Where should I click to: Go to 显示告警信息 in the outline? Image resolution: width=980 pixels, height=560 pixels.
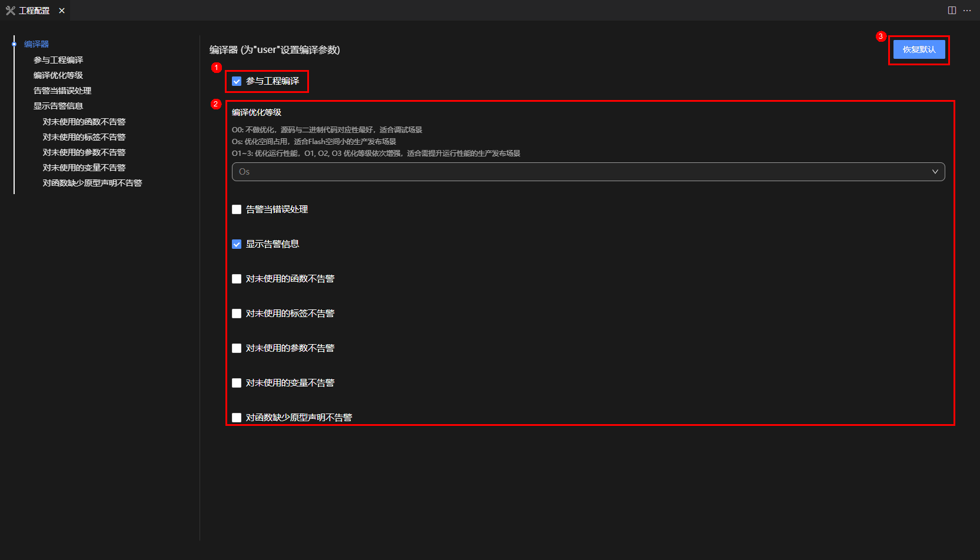click(x=58, y=106)
